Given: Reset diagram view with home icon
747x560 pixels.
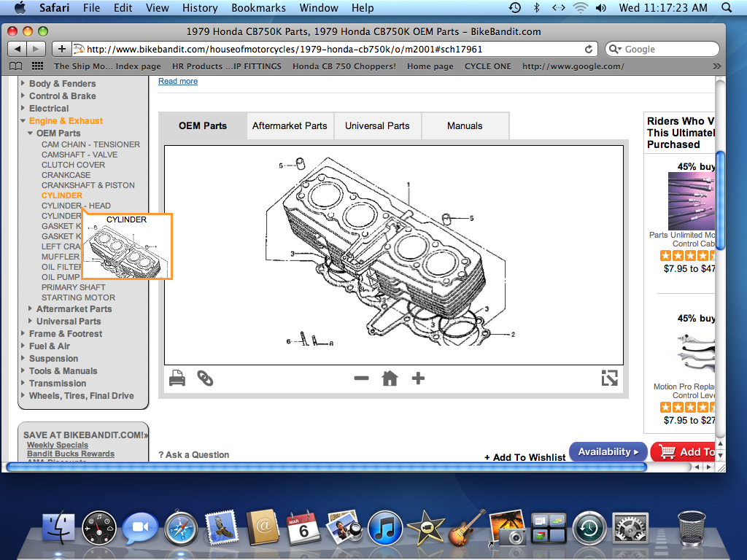Looking at the screenshot, I should pyautogui.click(x=390, y=378).
